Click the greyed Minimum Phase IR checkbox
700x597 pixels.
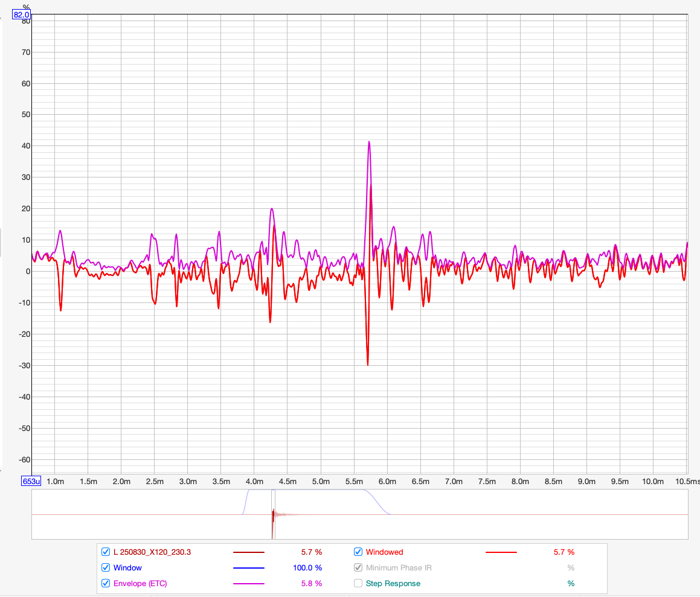coord(358,567)
